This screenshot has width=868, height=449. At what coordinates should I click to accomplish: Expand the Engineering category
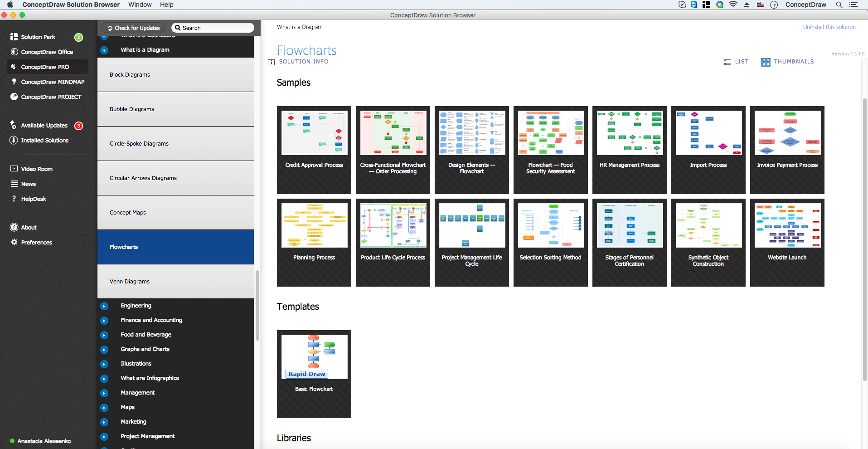click(x=104, y=306)
